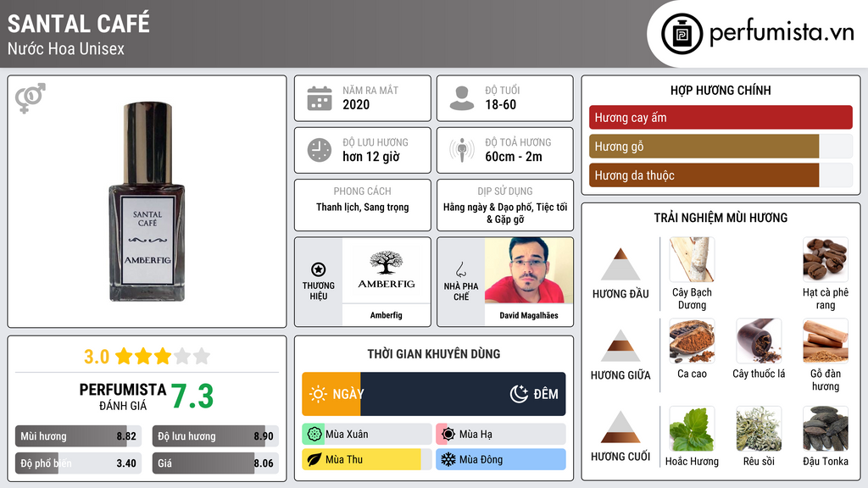Viewport: 868px width, 488px height.
Task: Click the Mùa Hạ sun icon
Action: click(448, 435)
